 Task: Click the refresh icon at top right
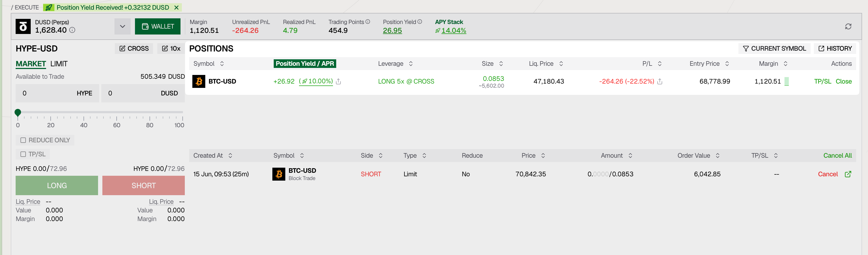(x=848, y=26)
